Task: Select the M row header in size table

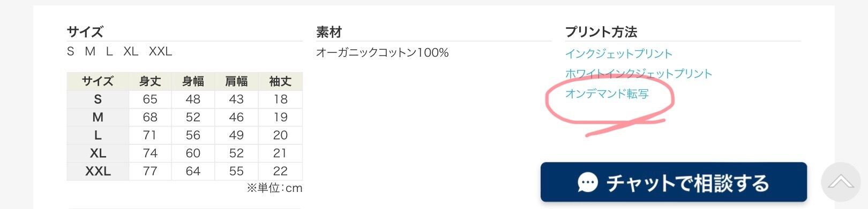Action: pos(98,118)
